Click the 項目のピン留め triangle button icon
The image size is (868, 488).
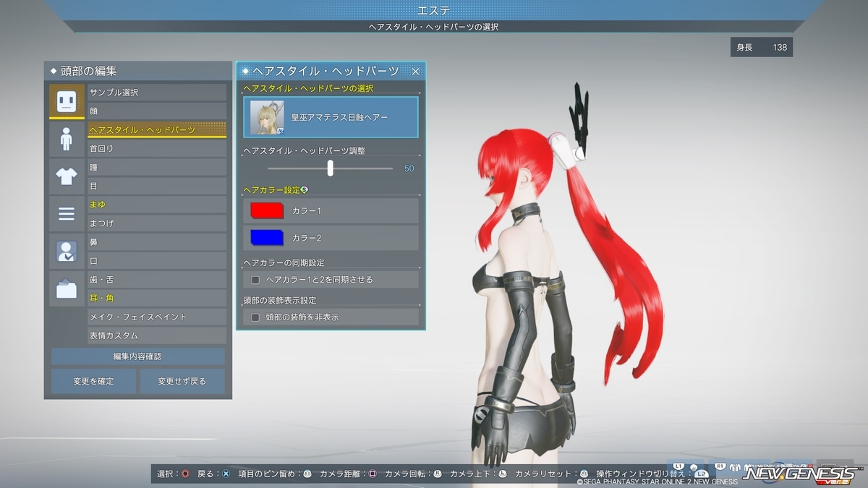(x=307, y=474)
